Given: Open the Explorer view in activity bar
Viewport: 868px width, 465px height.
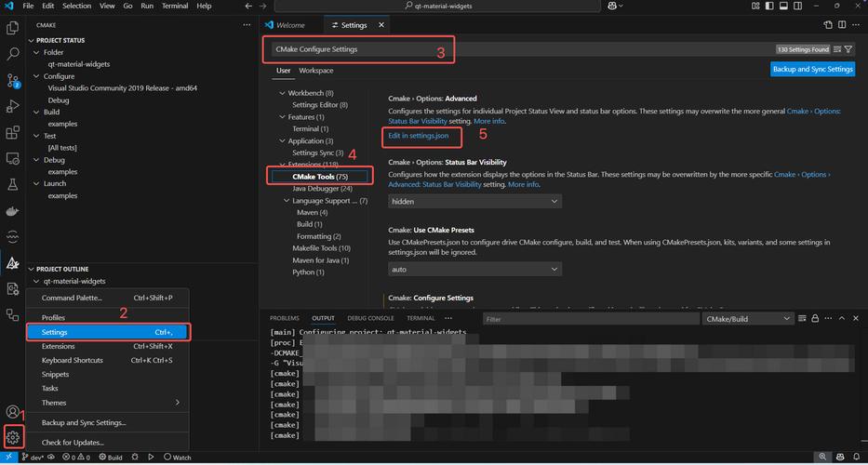Looking at the screenshot, I should [x=12, y=28].
